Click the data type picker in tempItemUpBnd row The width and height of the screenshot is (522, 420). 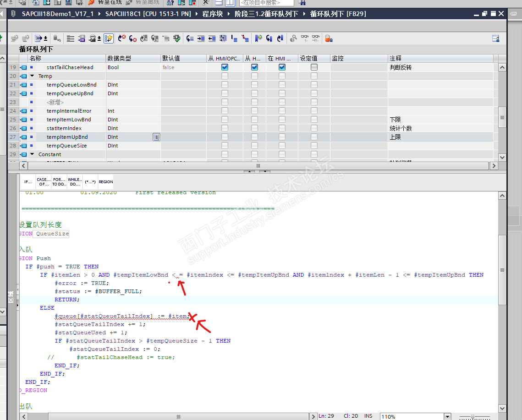coord(156,137)
